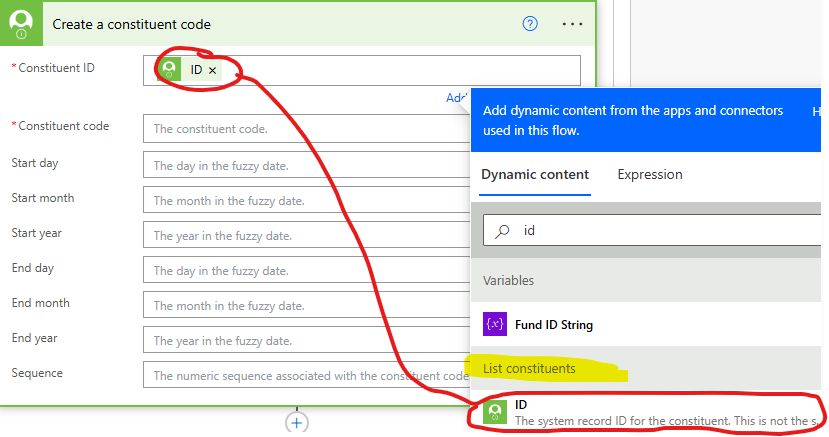The image size is (829, 437).
Task: Click the Start month field
Action: (x=307, y=200)
